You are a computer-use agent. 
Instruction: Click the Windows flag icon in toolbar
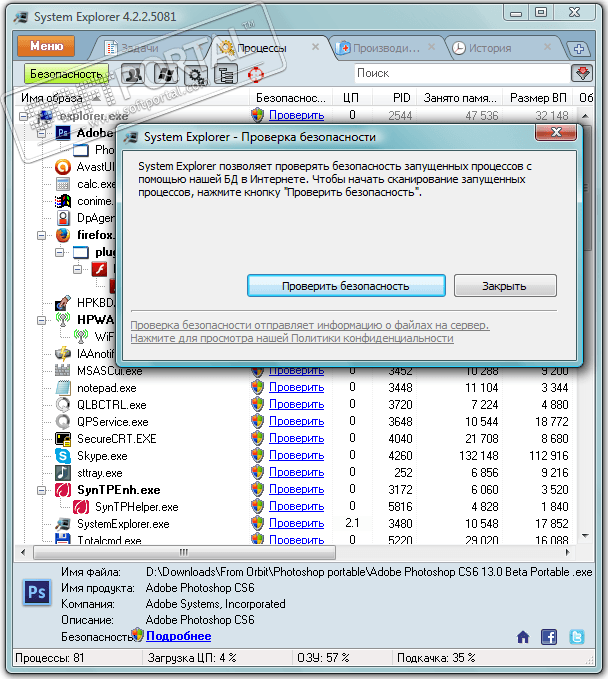click(165, 74)
